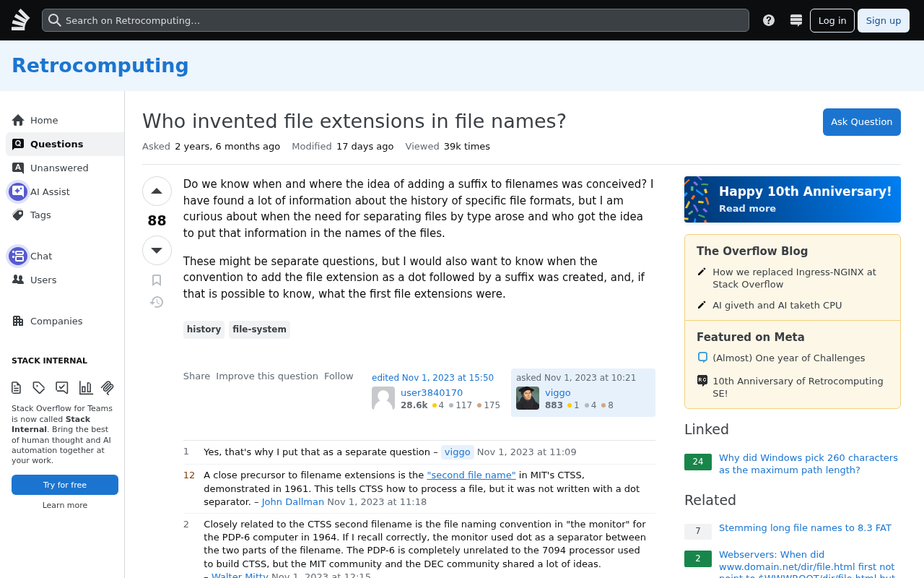Screen dimensions: 924x578
Task: Click the Stack Internal checkmark chat icon
Action: point(62,388)
